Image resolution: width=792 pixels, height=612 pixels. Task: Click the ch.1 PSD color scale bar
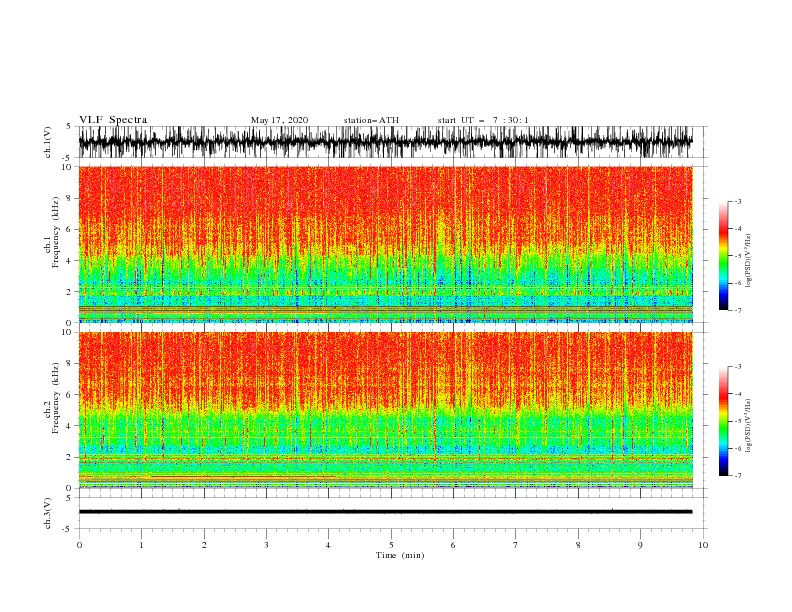(723, 256)
